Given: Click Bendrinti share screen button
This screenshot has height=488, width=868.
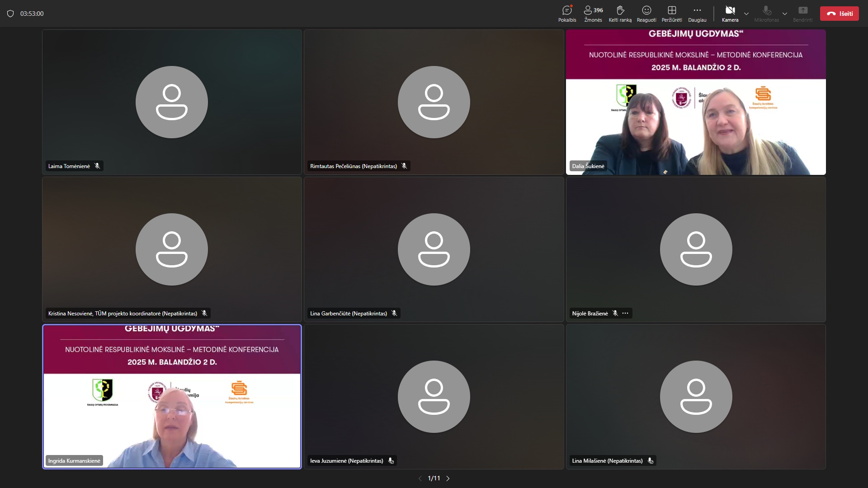Looking at the screenshot, I should coord(802,13).
